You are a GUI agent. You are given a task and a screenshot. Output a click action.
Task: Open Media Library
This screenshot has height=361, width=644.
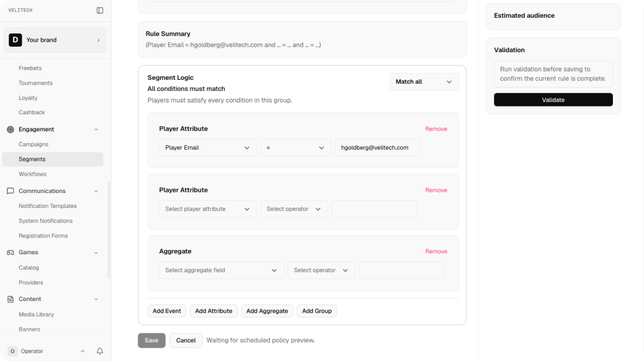pos(36,314)
